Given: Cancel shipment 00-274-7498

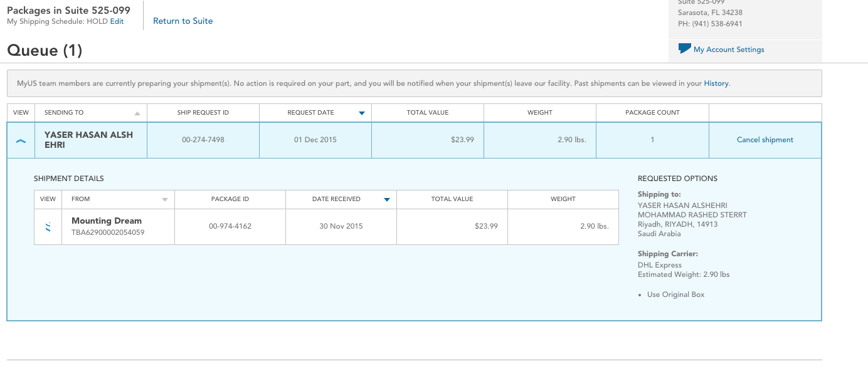Looking at the screenshot, I should (765, 140).
